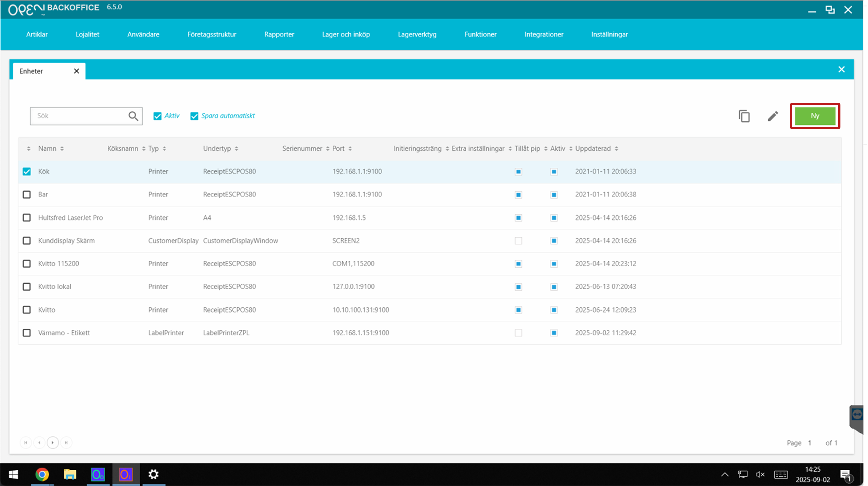Go to next page pagination icon

point(53,443)
